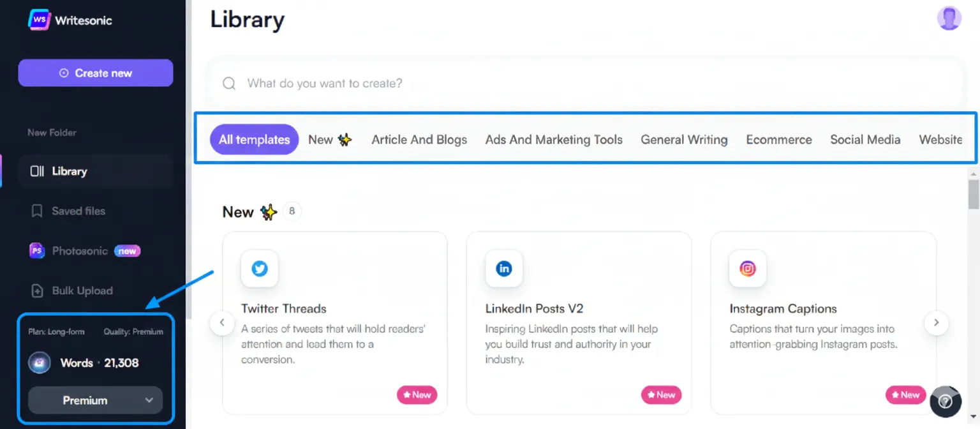Screen dimensions: 980x429
Task: Click the Bulk Upload sidebar icon
Action: [x=38, y=290]
